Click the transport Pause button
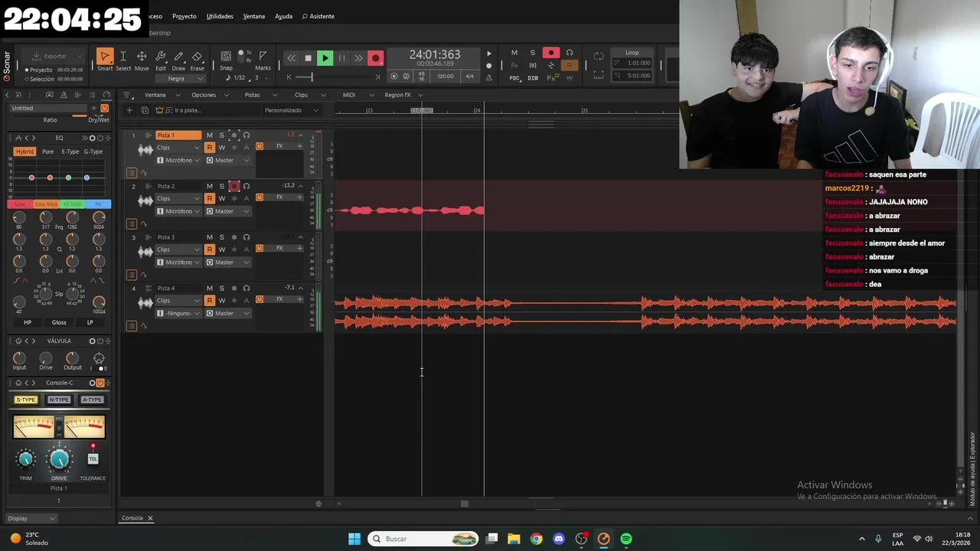This screenshot has width=980, height=551. 341,58
